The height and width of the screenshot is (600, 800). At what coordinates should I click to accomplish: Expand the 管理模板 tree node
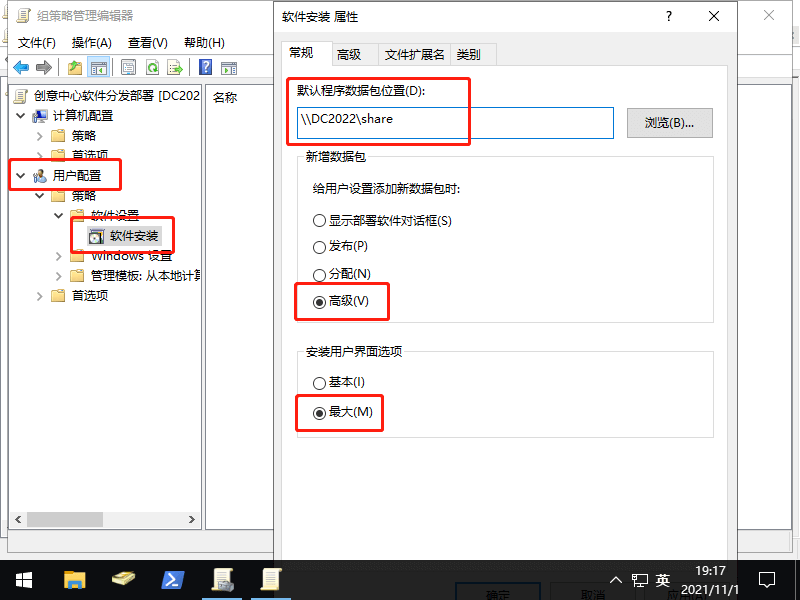pyautogui.click(x=59, y=276)
